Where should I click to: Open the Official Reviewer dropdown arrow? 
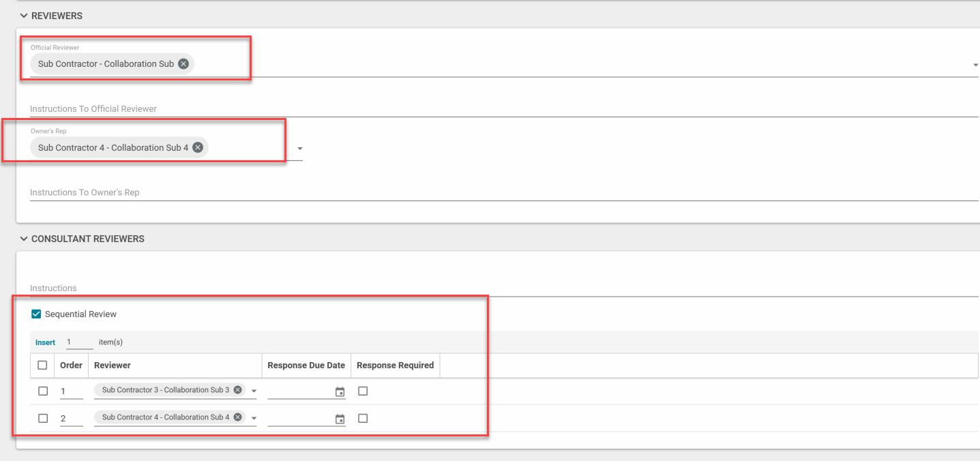[x=975, y=65]
